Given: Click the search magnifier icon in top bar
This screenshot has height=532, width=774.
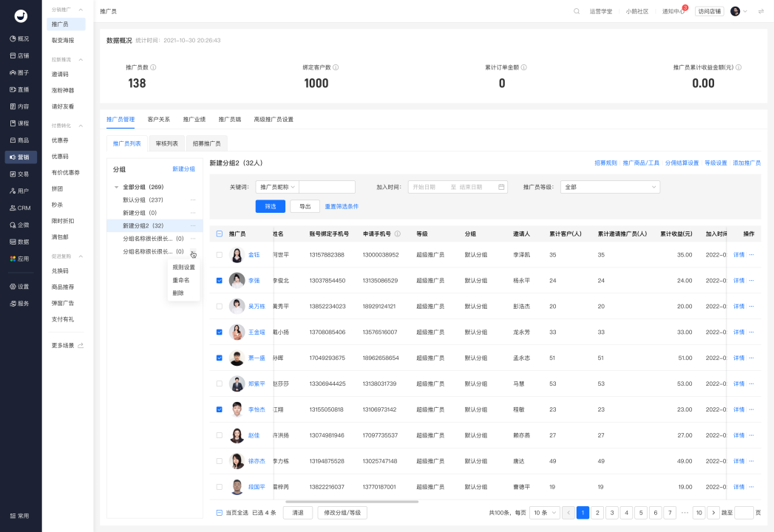Looking at the screenshot, I should [577, 11].
